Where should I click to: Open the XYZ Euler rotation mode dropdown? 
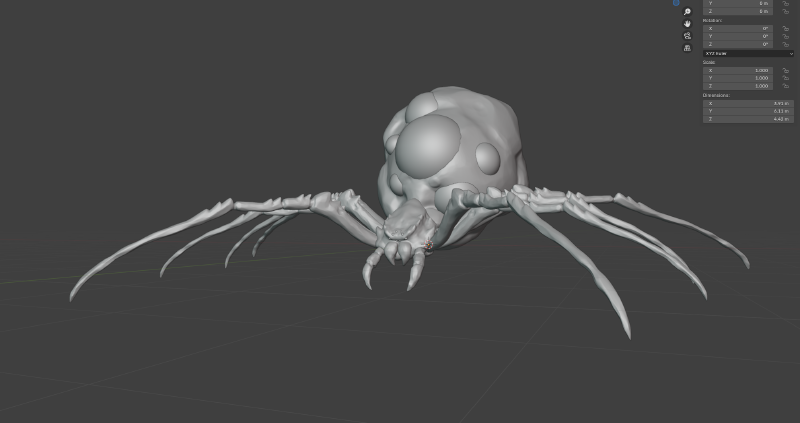748,53
